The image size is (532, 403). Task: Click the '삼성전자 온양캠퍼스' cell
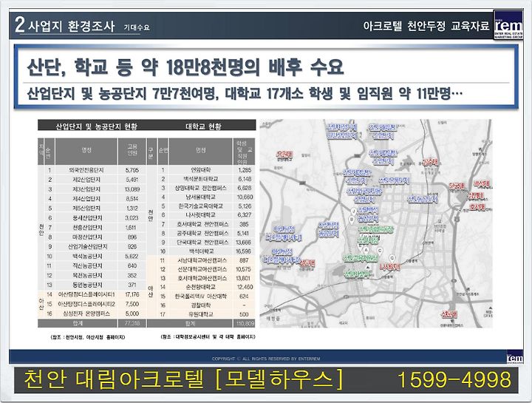[86, 314]
